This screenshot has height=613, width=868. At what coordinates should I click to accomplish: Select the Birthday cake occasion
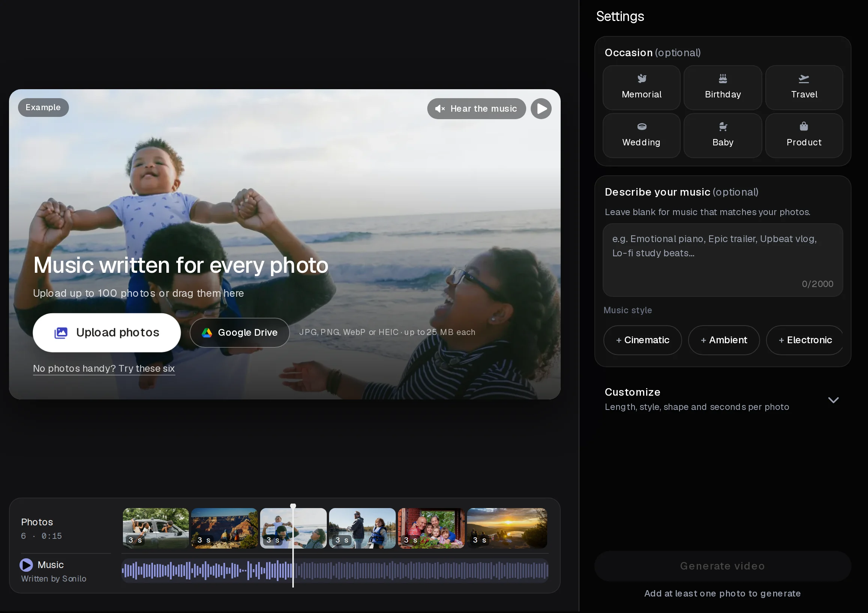tap(723, 88)
